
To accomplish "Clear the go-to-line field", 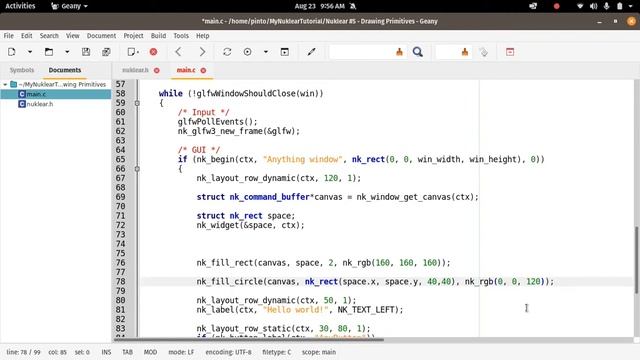I will tap(464, 52).
